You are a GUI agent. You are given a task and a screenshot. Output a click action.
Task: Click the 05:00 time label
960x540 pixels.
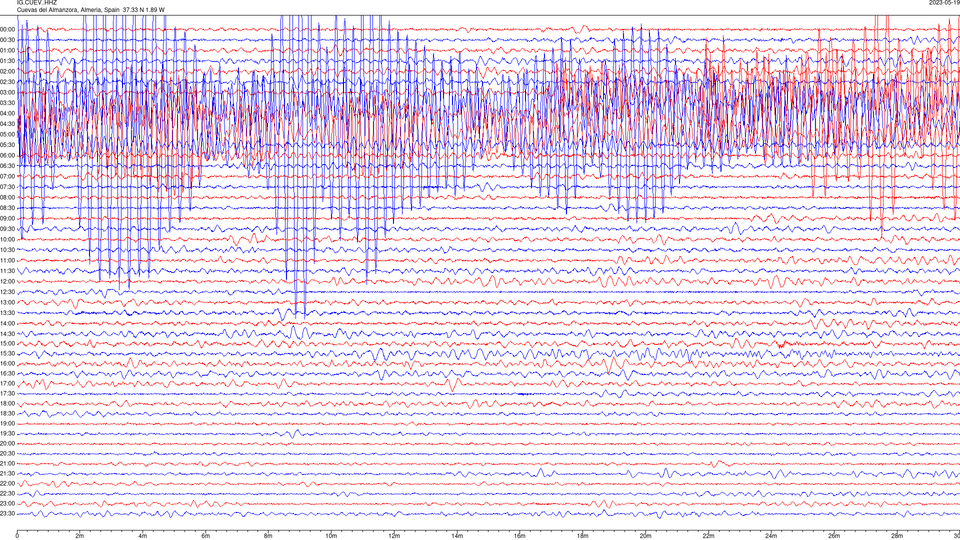coord(7,134)
